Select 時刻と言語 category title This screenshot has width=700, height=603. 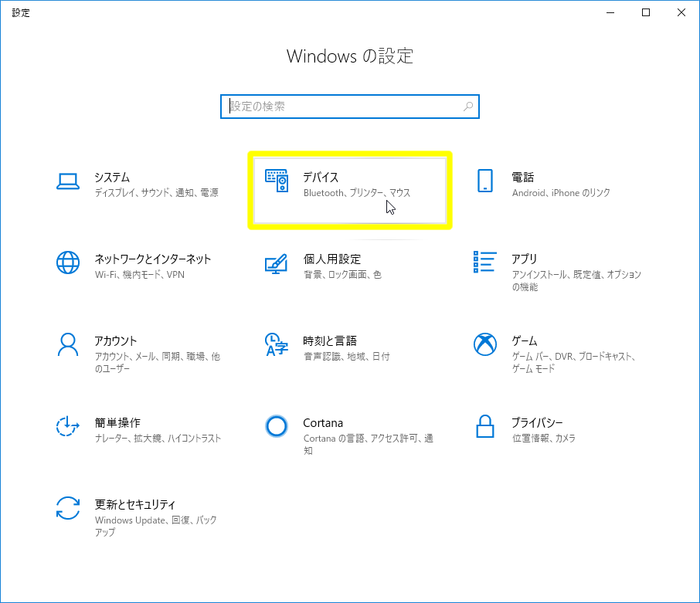pyautogui.click(x=330, y=341)
